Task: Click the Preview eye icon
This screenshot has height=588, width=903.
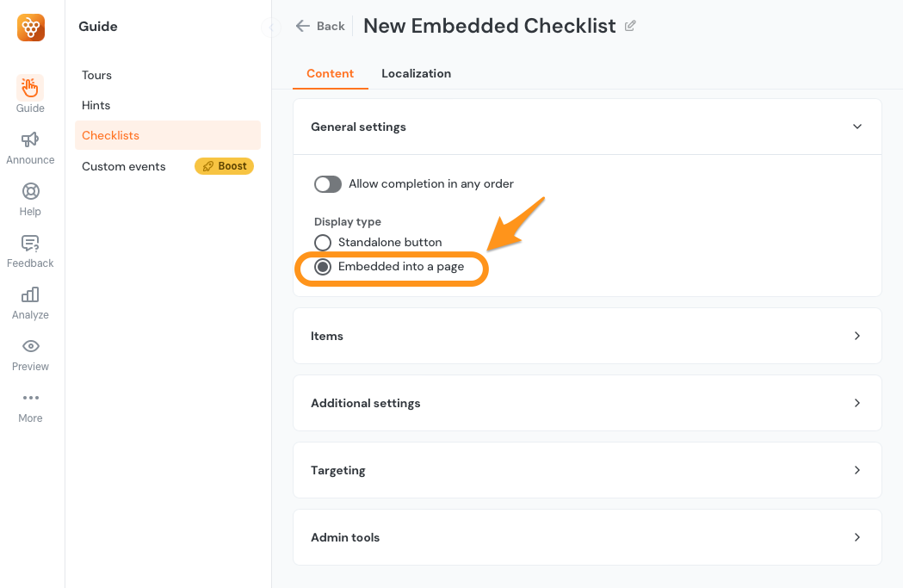Action: tap(29, 352)
